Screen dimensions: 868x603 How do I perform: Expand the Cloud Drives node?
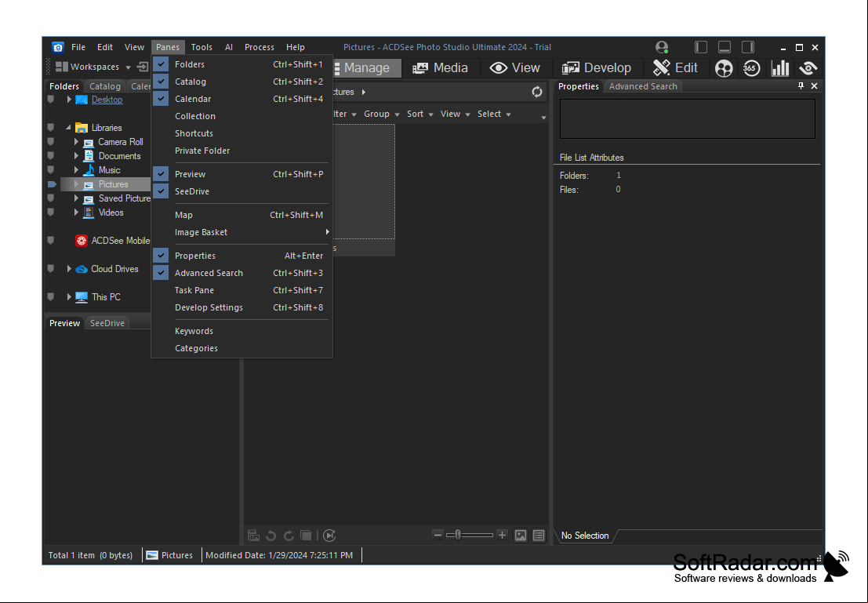click(x=69, y=269)
